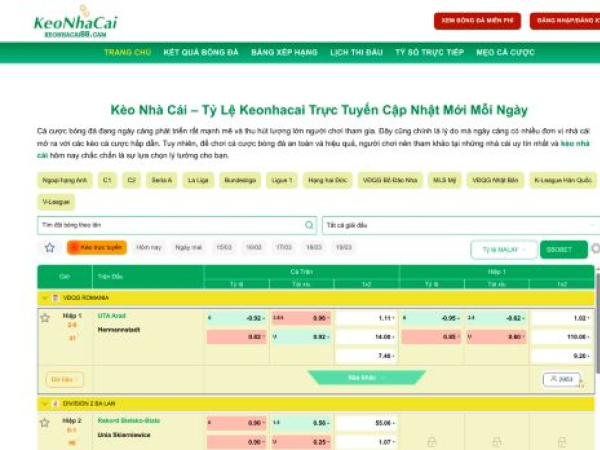Click the search magnifier icon
This screenshot has width=600, height=450.
point(309,225)
